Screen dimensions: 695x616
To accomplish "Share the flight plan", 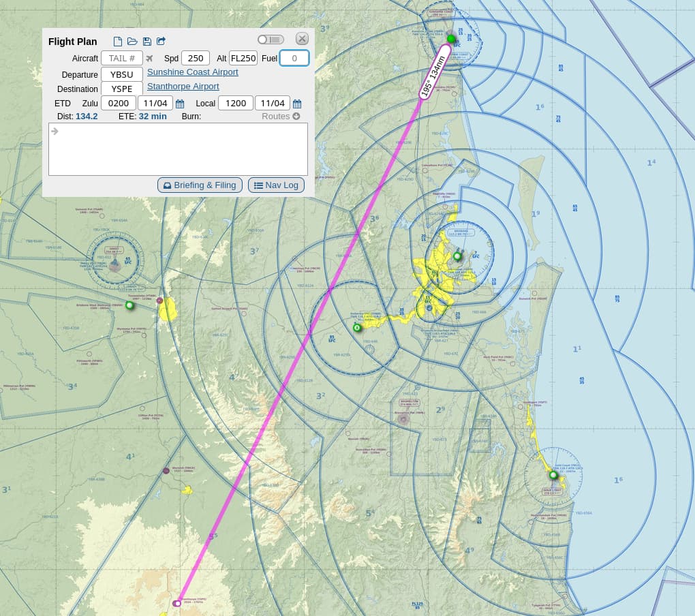I will coord(161,42).
